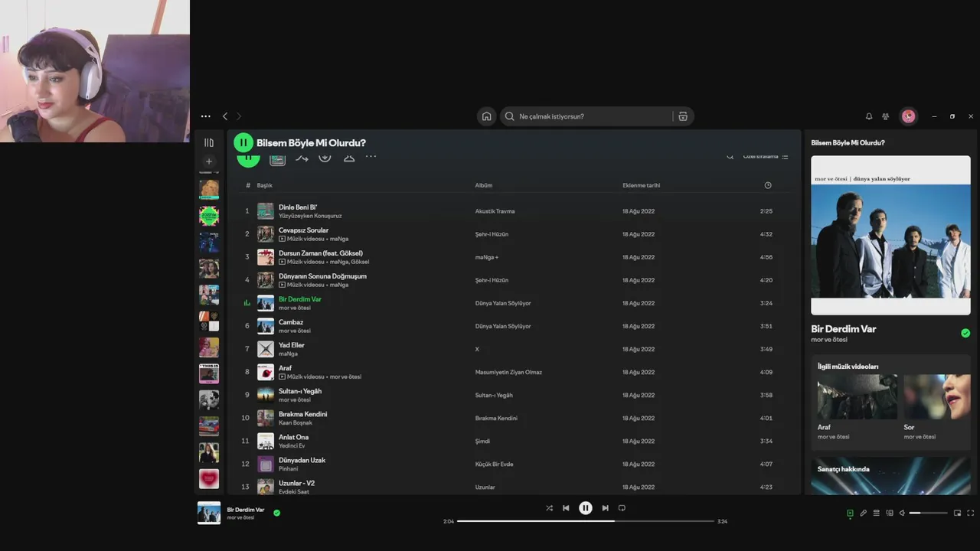Select the Sultan-ı Yegâh track title
Viewport: 980px width, 551px height.
pyautogui.click(x=300, y=391)
